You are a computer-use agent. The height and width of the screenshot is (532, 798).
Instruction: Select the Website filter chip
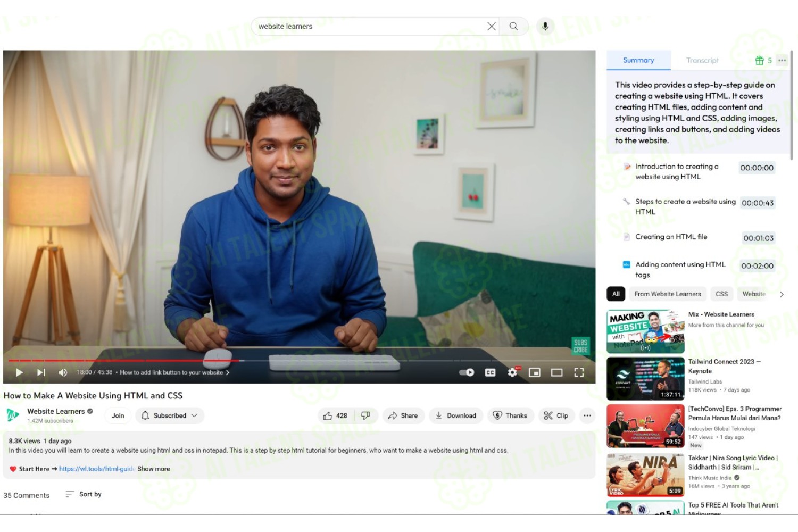(x=754, y=294)
